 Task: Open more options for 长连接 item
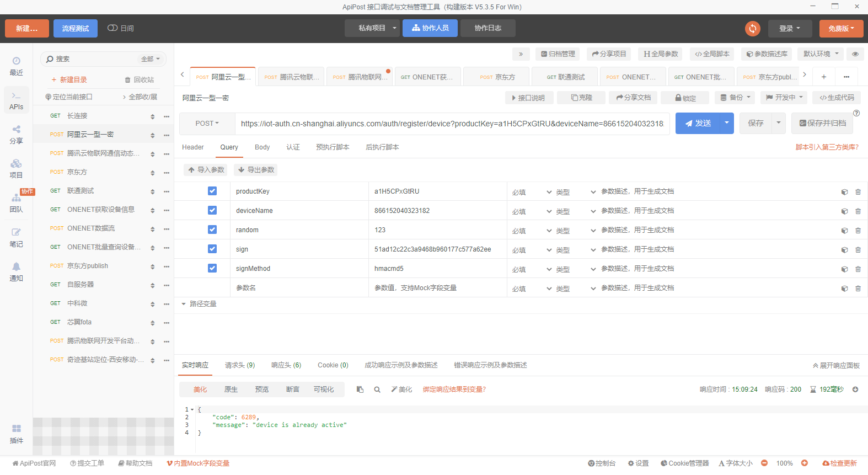tap(167, 116)
